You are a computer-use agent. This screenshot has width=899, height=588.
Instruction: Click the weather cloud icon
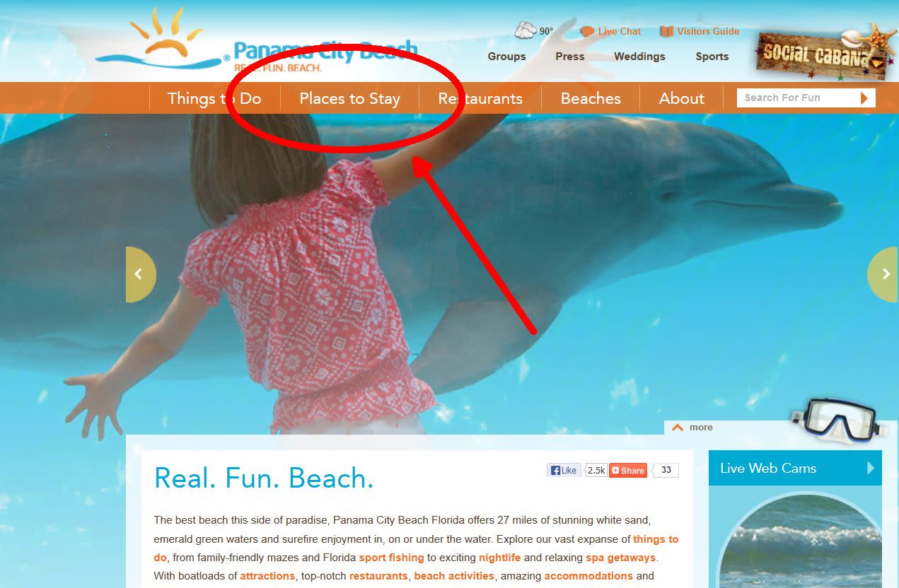coord(525,30)
